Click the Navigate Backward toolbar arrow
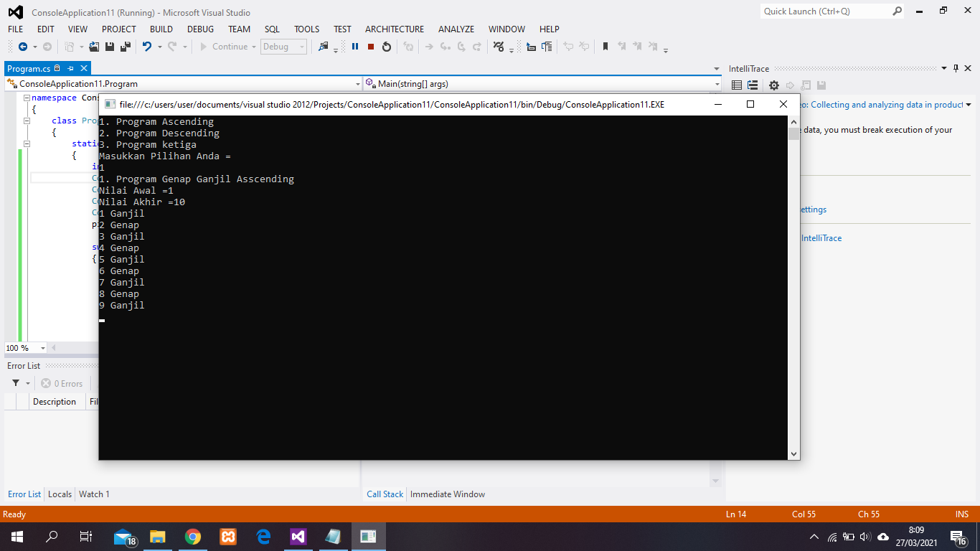Image resolution: width=980 pixels, height=551 pixels. point(23,47)
